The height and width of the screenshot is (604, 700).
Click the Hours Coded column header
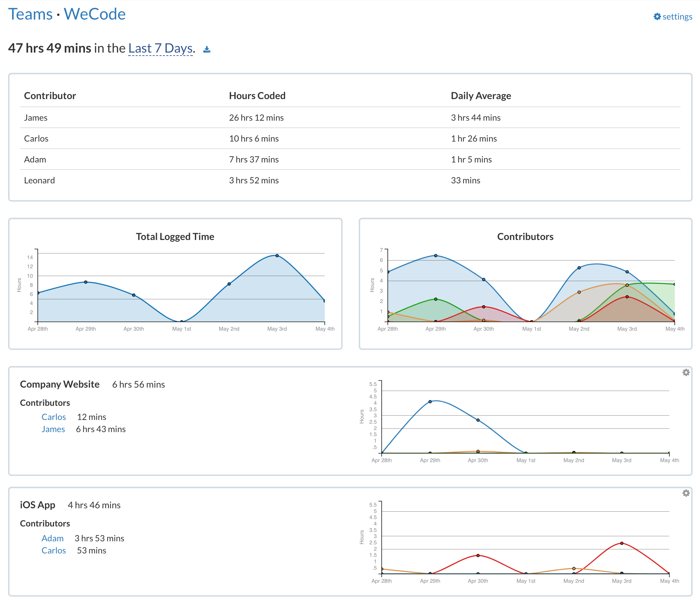(x=257, y=96)
